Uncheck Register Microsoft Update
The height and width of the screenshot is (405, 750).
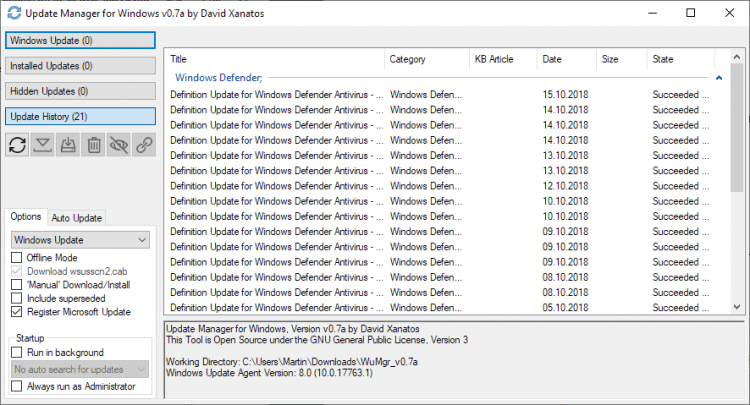point(17,311)
